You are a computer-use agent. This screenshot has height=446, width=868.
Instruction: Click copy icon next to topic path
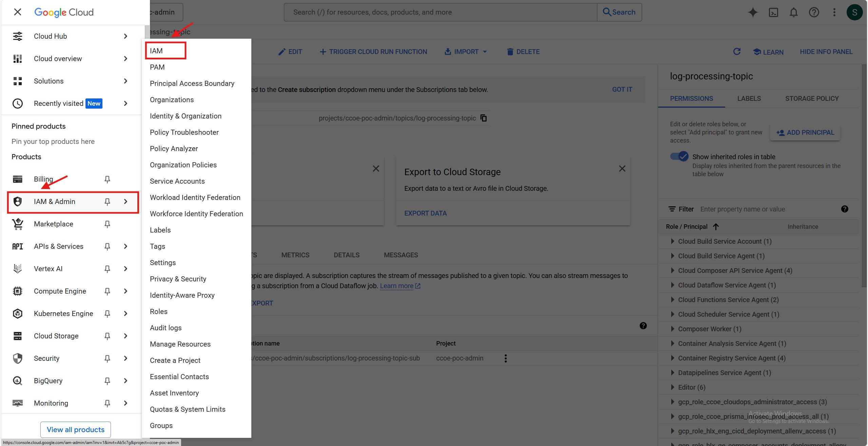[483, 118]
